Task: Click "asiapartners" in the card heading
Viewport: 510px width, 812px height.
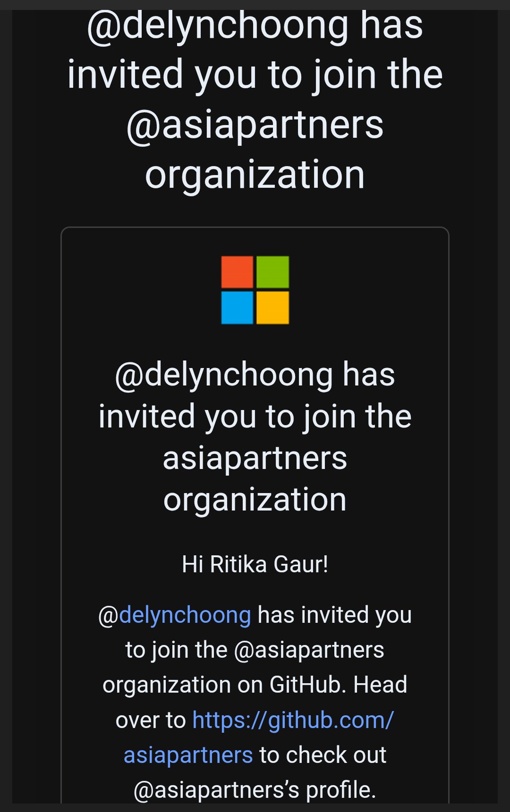Action: coord(255,459)
